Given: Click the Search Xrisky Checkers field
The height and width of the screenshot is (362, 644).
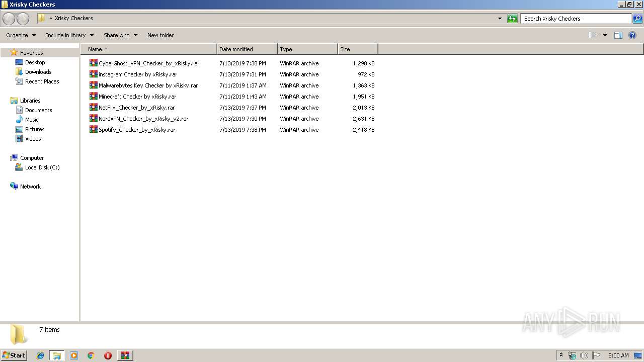Looking at the screenshot, I should click(576, 19).
